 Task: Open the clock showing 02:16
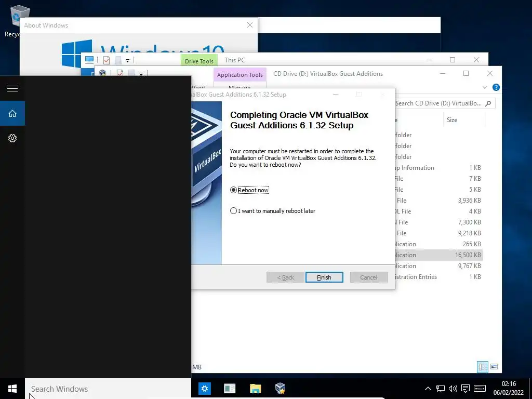[x=509, y=389]
